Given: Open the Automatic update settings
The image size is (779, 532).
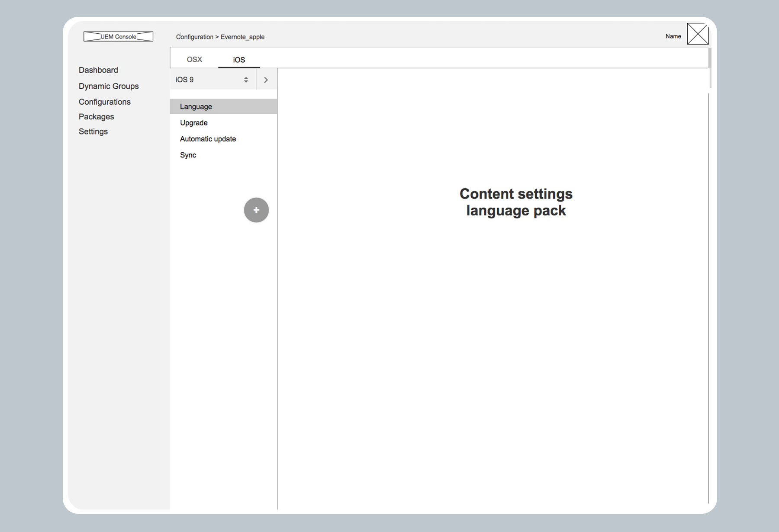Looking at the screenshot, I should click(208, 139).
